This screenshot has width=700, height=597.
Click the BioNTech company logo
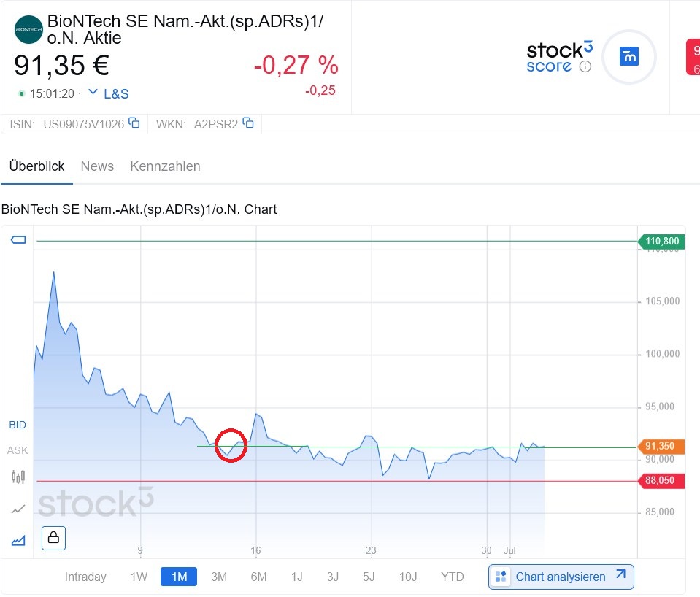[x=29, y=29]
